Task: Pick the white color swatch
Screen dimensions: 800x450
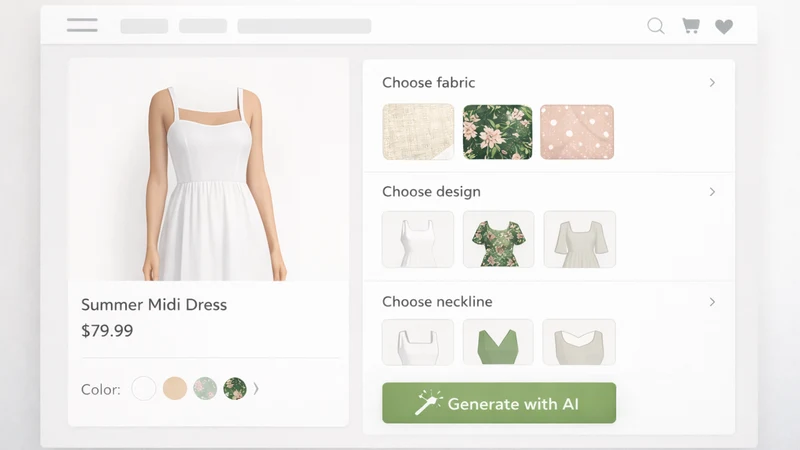Action: [x=144, y=389]
